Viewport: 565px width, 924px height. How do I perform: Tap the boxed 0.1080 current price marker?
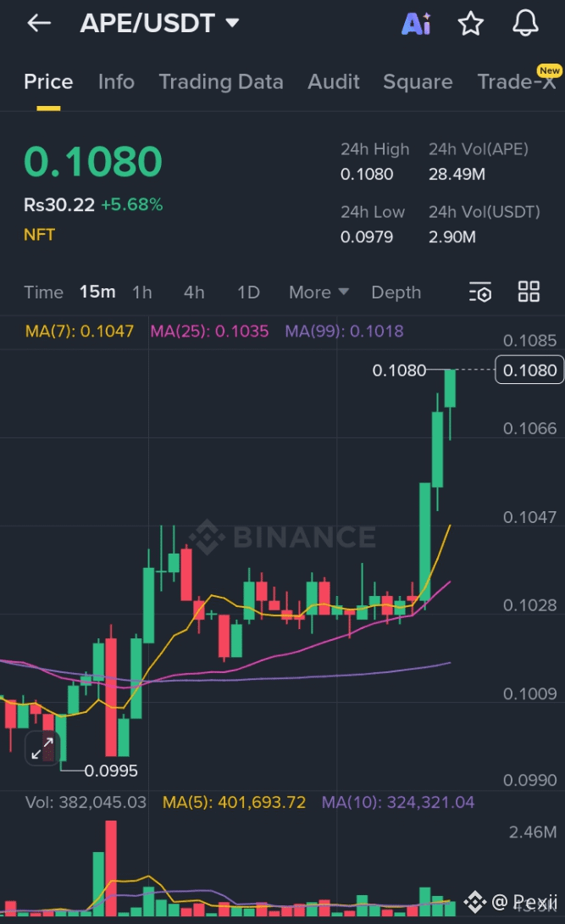529,370
